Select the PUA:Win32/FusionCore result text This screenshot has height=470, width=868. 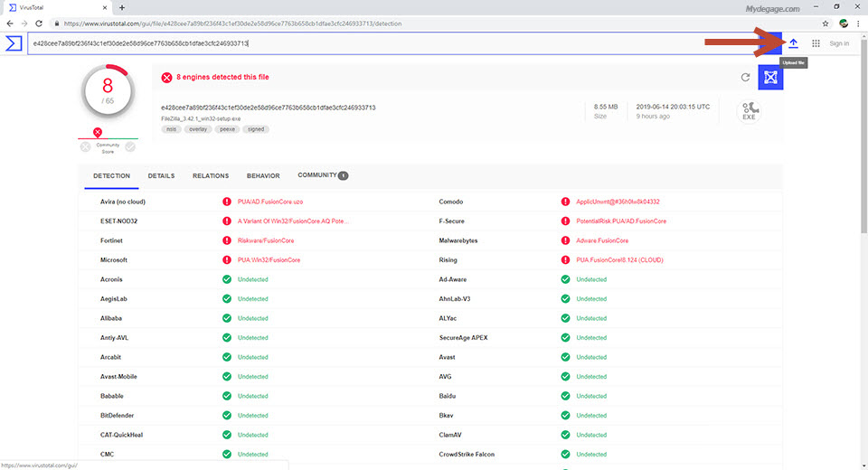(x=269, y=259)
